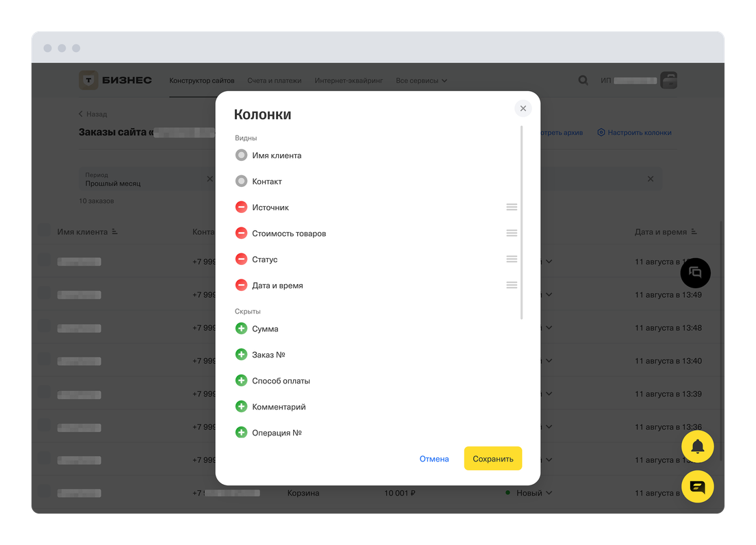756x545 pixels.
Task: Open notifications bell button
Action: click(697, 446)
